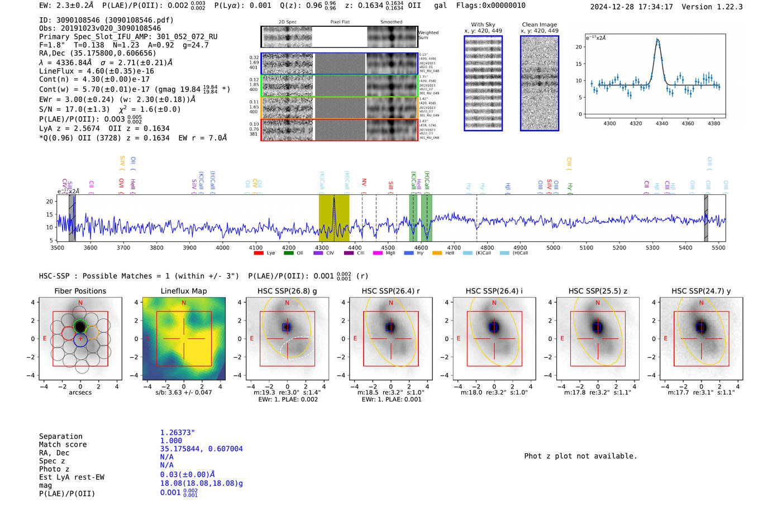Click the Match score value 1.000
Screen dimensions: 782x532
(x=171, y=440)
